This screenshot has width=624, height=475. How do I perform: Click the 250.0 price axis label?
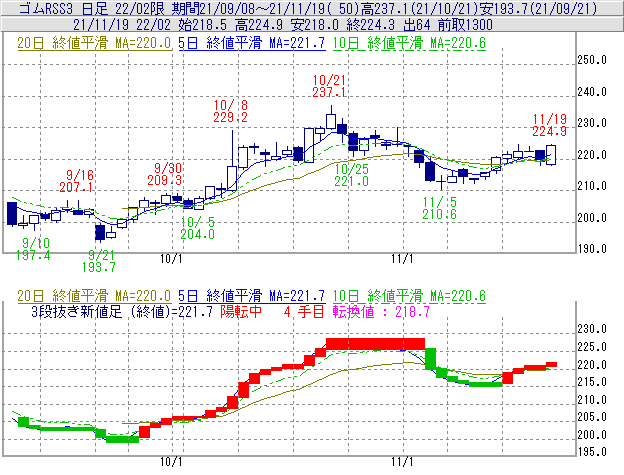coord(592,60)
